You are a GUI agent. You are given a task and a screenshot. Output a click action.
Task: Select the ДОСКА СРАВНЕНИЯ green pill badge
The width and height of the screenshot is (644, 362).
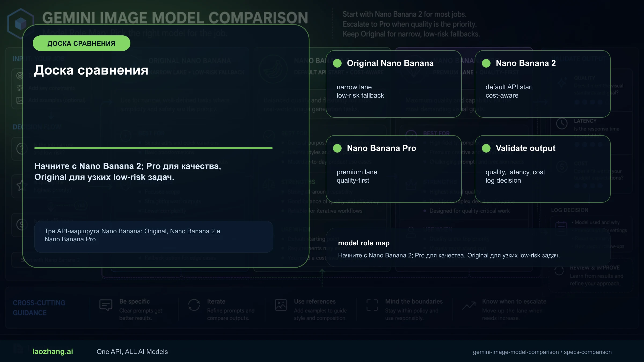click(x=82, y=43)
